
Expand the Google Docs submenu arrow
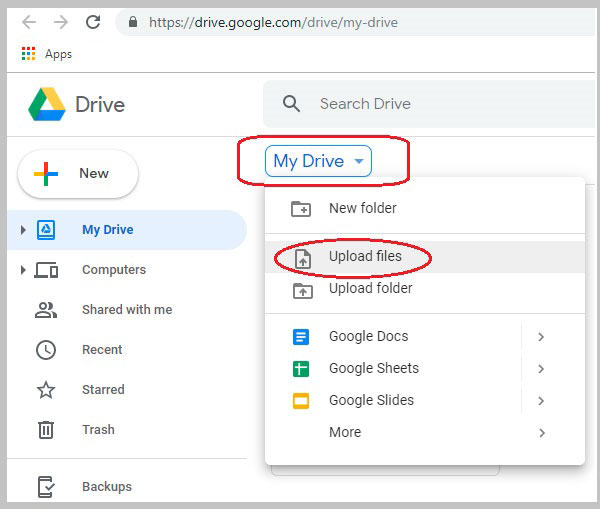pos(541,337)
